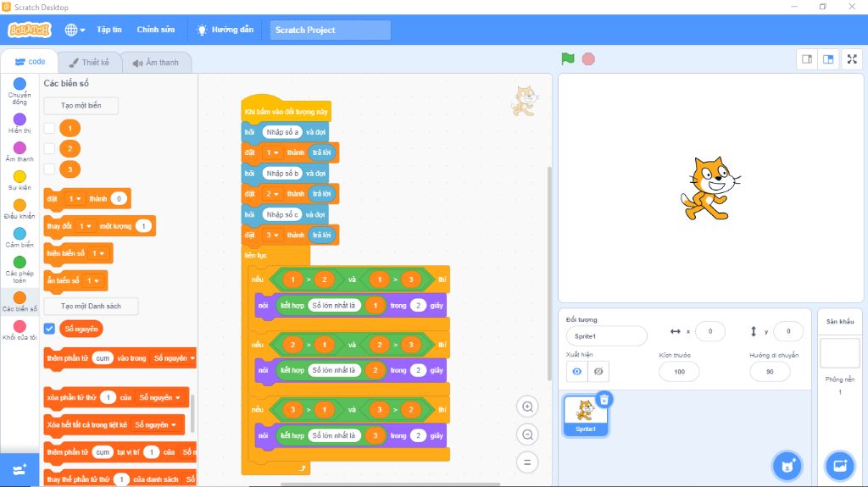
Task: Zoom in the code workspace
Action: pyautogui.click(x=527, y=407)
